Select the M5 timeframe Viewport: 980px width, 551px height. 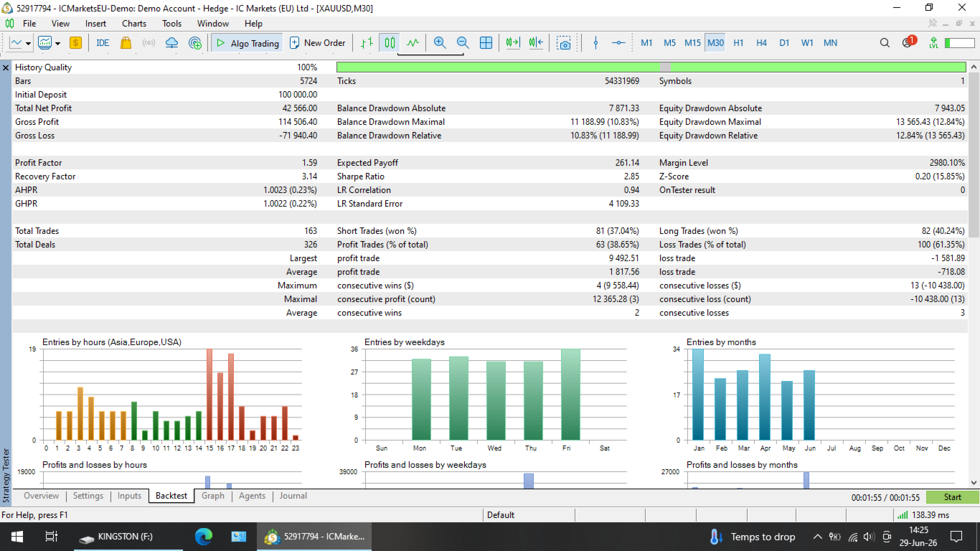tap(669, 43)
